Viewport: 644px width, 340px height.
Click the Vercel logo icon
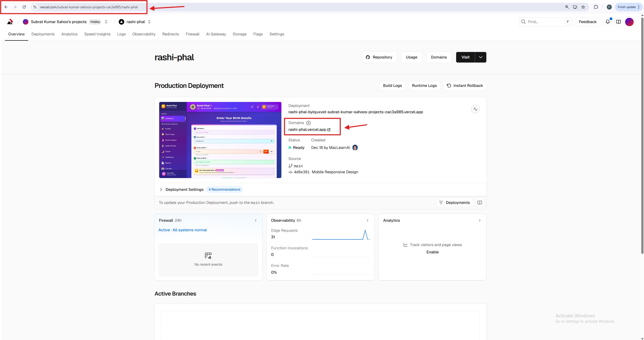tap(10, 22)
